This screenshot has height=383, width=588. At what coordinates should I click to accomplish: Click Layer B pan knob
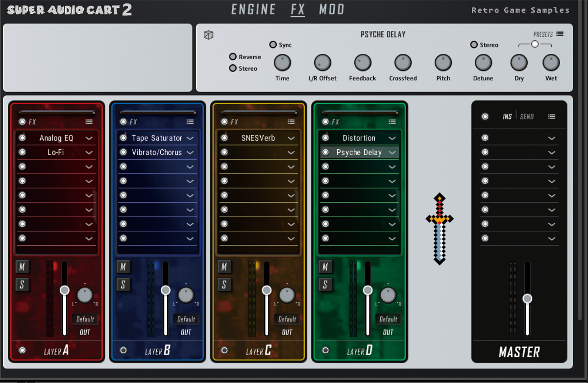point(186,295)
